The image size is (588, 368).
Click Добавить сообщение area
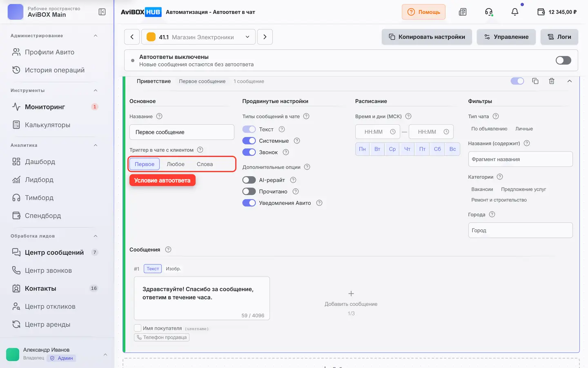351,303
